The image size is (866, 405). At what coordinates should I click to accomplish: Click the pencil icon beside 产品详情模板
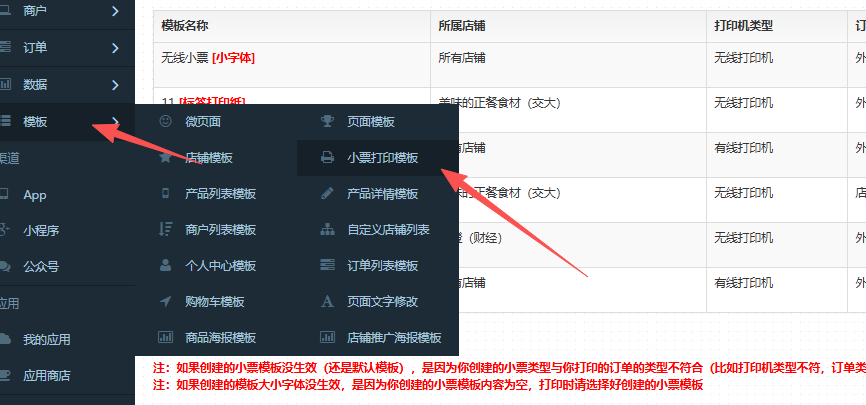point(327,193)
